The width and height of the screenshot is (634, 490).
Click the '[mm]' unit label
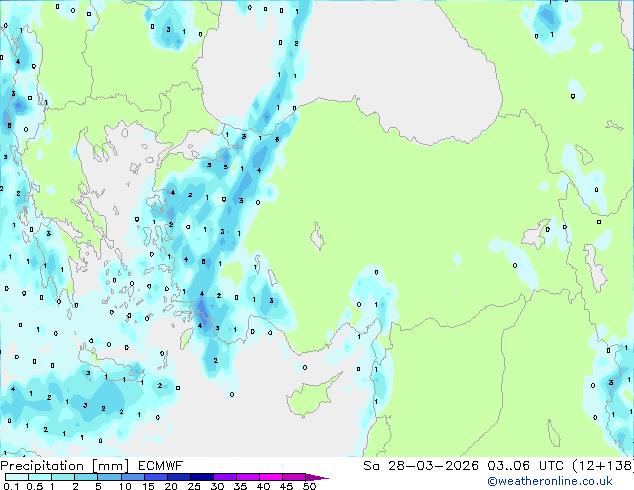tap(111, 466)
